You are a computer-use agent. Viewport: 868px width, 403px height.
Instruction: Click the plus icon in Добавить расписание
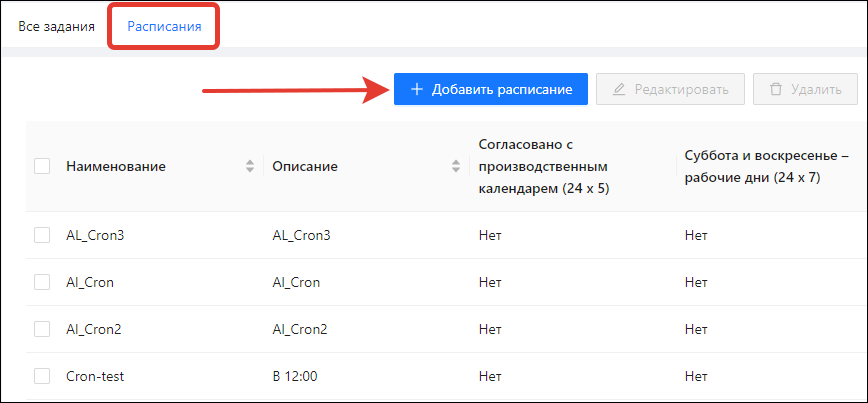tap(417, 89)
